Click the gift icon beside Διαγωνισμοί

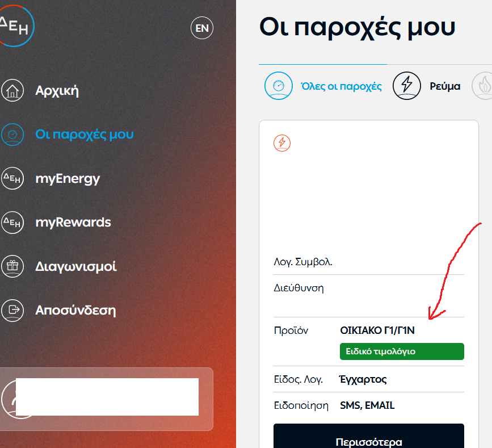[12, 266]
